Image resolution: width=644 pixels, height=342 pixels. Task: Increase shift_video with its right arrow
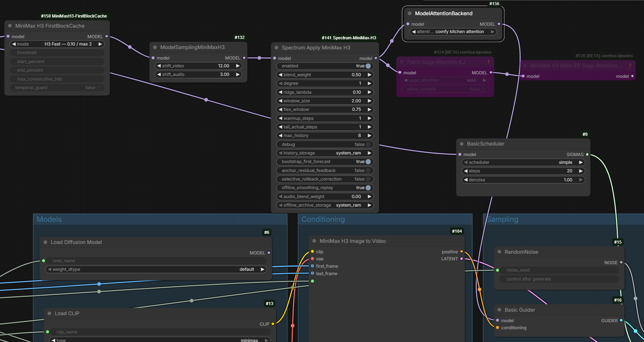point(238,66)
